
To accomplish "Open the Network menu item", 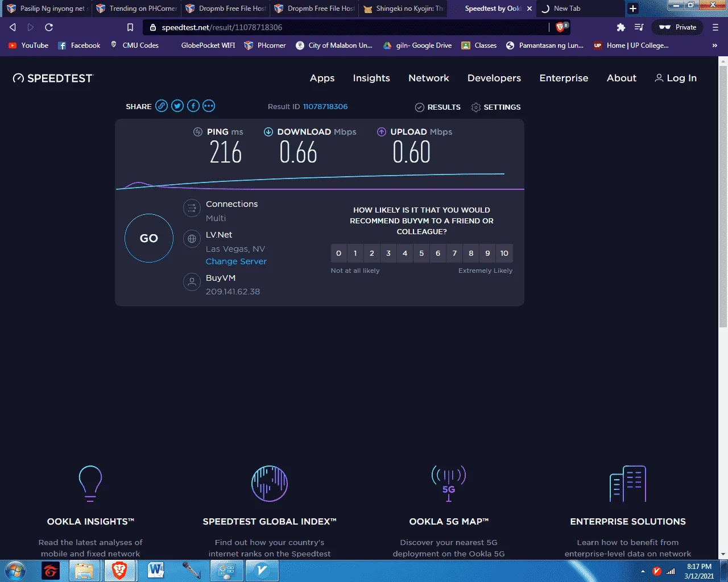I will (429, 78).
